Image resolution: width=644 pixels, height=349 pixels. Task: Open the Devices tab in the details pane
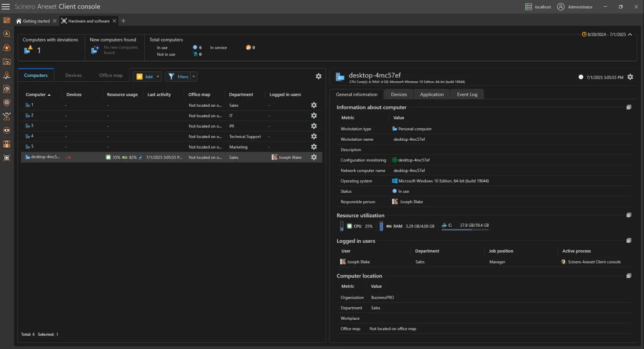[399, 94]
